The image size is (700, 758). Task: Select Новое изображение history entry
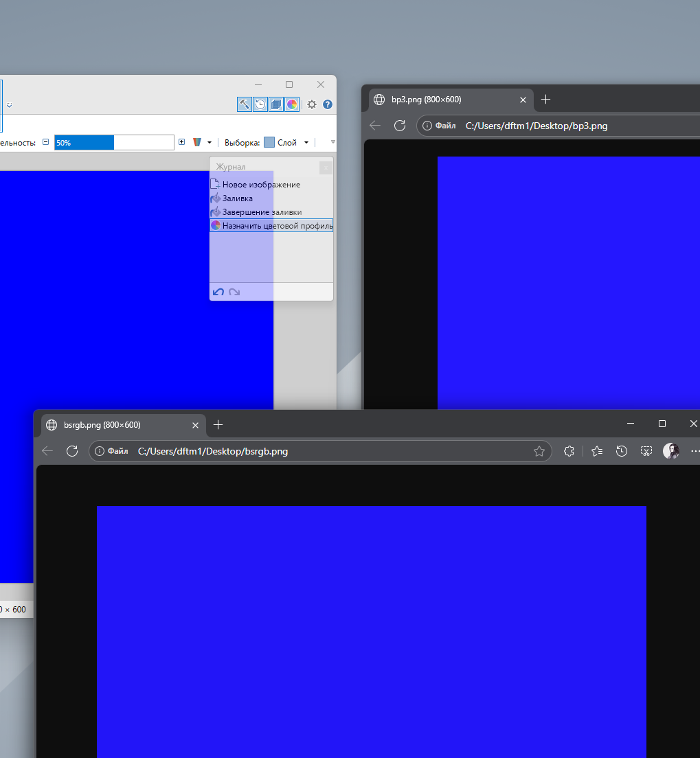point(271,185)
